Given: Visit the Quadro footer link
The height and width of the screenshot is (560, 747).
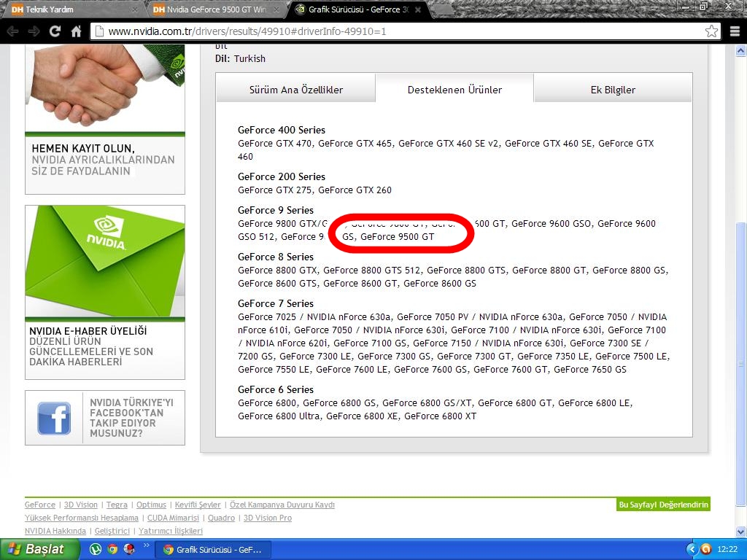Looking at the screenshot, I should [x=221, y=518].
